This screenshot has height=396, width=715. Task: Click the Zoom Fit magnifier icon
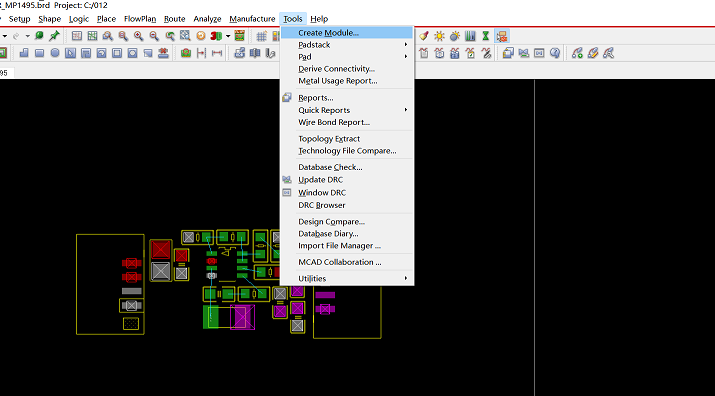pos(123,36)
